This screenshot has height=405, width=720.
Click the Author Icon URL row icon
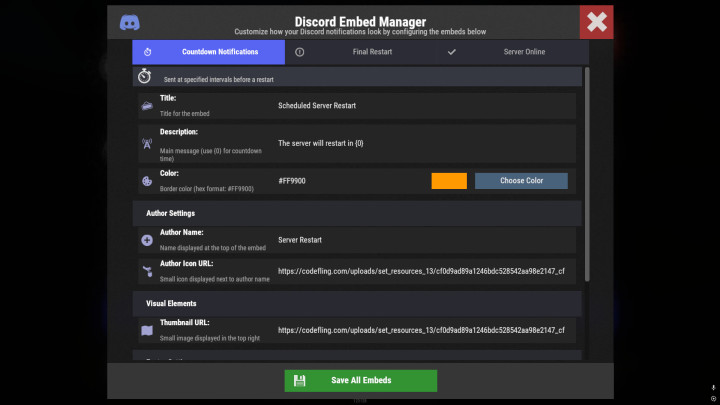pyautogui.click(x=147, y=271)
